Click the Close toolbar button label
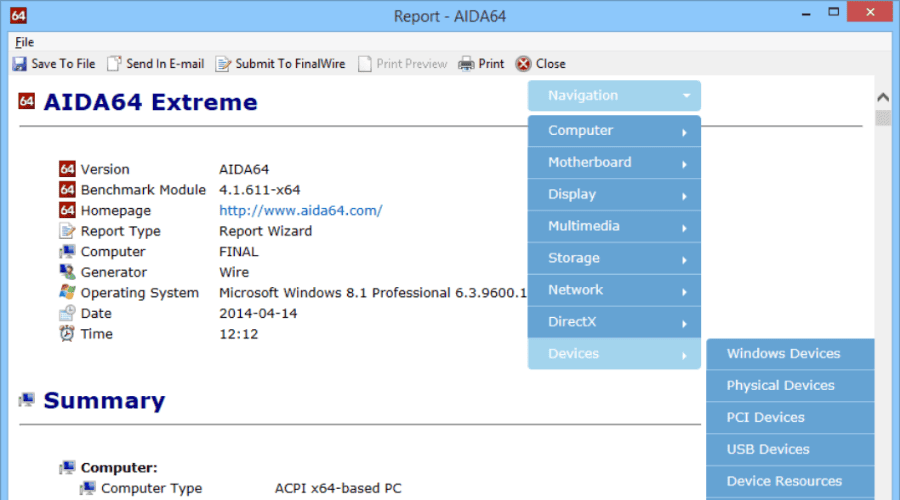Image resolution: width=900 pixels, height=500 pixels. pyautogui.click(x=550, y=64)
